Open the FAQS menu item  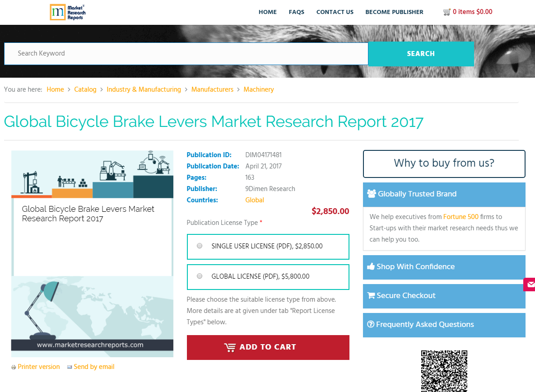click(296, 12)
